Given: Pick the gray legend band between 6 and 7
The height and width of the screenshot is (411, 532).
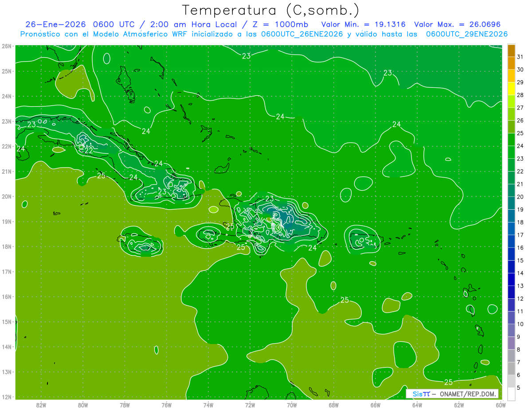Looking at the screenshot, I should 511,368.
